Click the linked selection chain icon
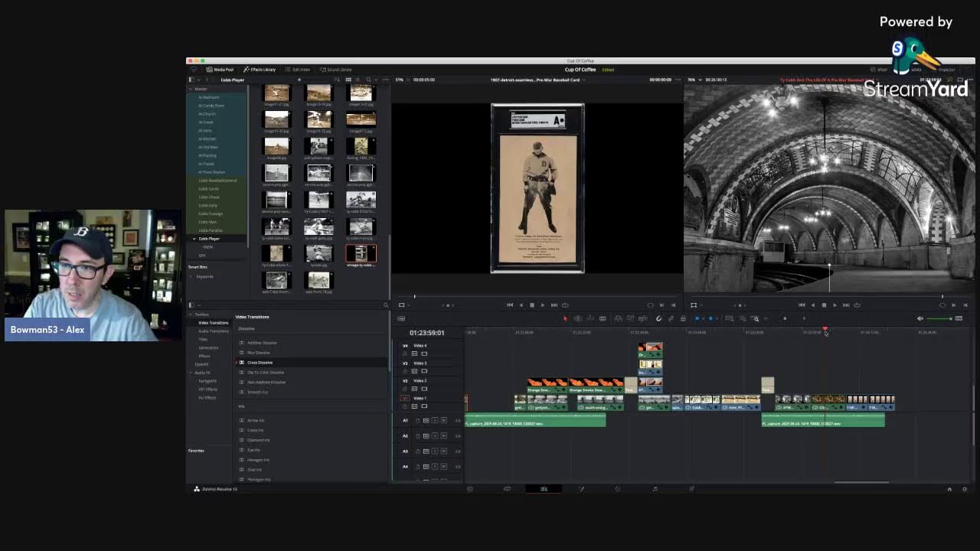This screenshot has height=551, width=980. [671, 318]
